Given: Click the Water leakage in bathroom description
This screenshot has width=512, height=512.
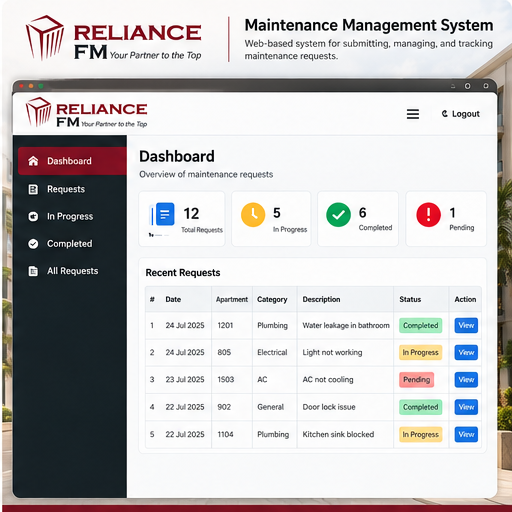Looking at the screenshot, I should coord(346,325).
